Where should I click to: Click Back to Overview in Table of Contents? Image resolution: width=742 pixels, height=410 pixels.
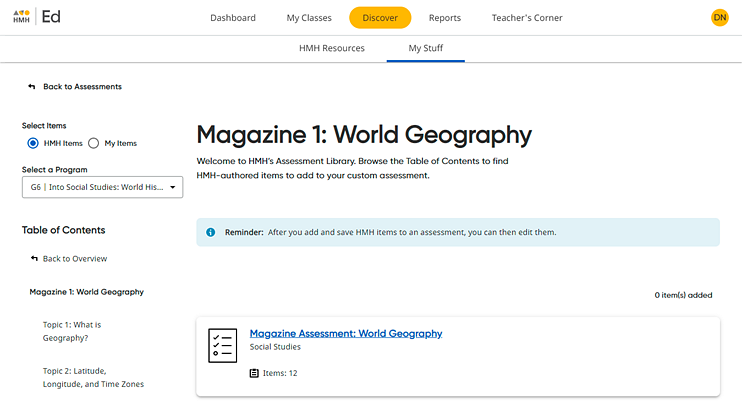tap(75, 258)
